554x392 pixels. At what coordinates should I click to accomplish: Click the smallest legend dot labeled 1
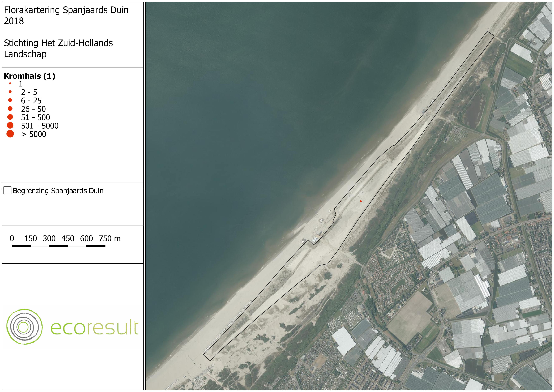click(x=10, y=83)
